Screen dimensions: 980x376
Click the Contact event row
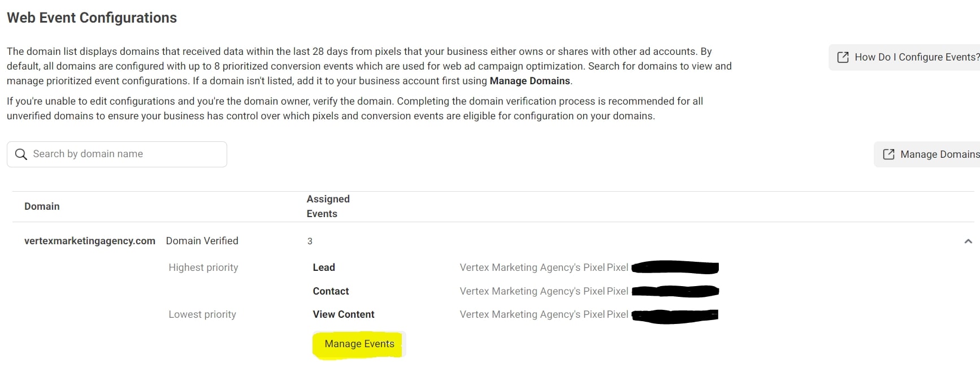(x=331, y=291)
